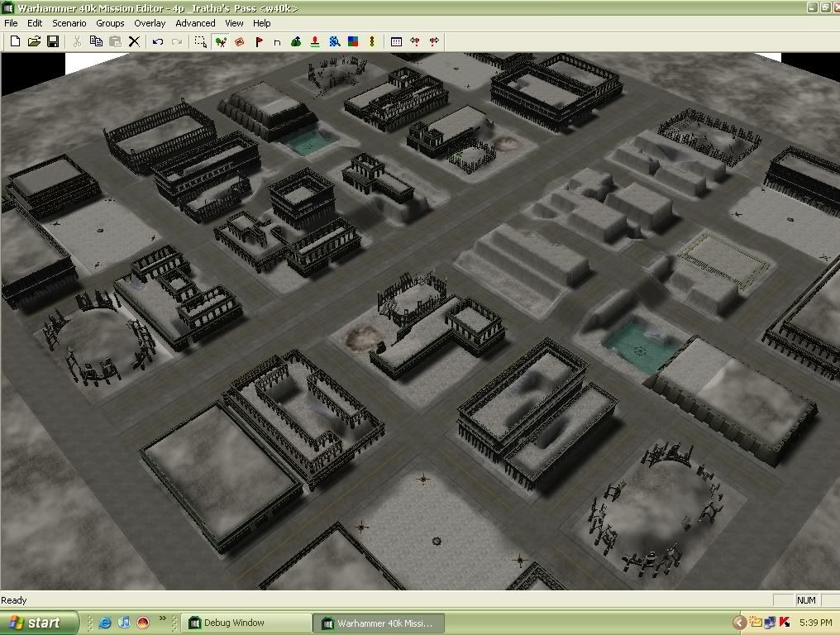
Task: Select the green trees terrain tool
Action: click(296, 41)
